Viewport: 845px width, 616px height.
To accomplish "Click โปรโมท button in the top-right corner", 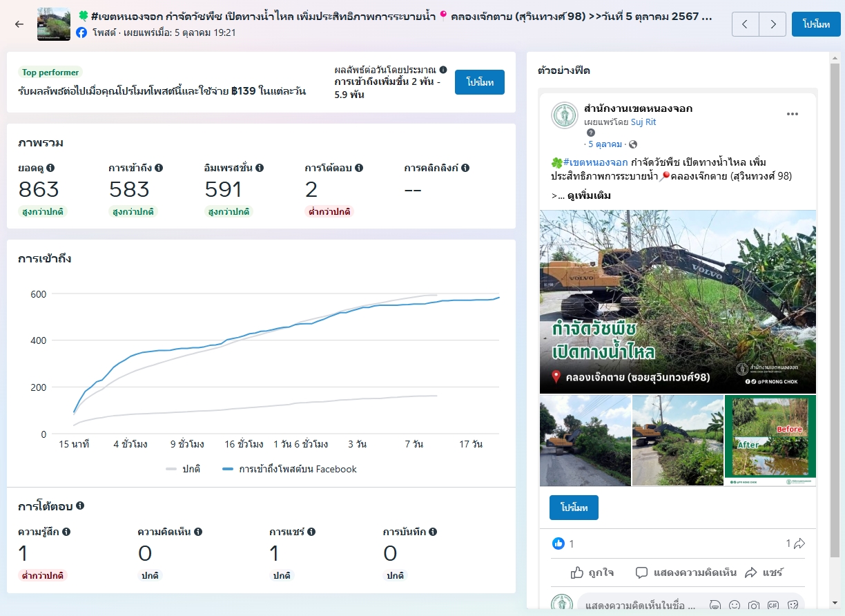I will tap(815, 24).
